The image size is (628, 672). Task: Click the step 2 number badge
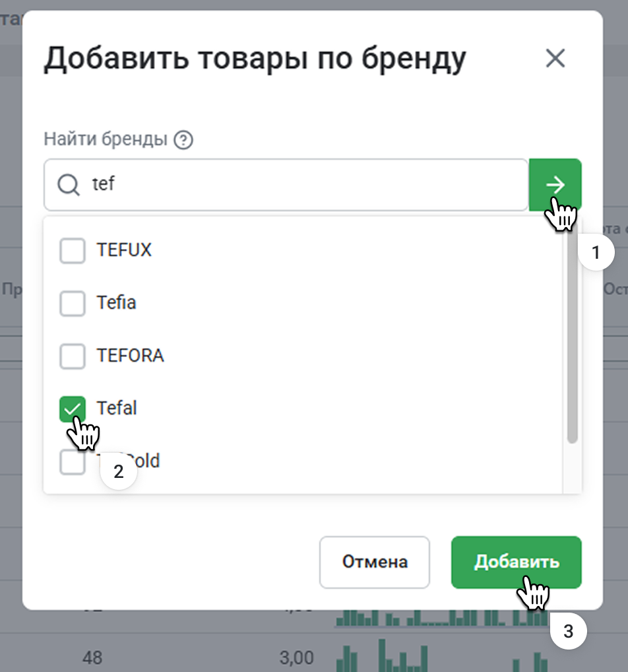pos(118,471)
